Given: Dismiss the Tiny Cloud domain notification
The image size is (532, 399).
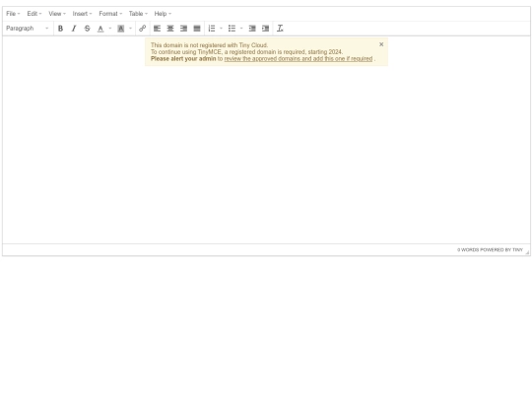Looking at the screenshot, I should [381, 44].
